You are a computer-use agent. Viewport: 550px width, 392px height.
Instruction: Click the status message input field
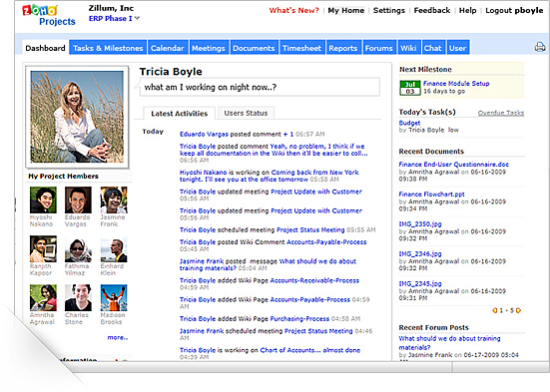pos(260,87)
